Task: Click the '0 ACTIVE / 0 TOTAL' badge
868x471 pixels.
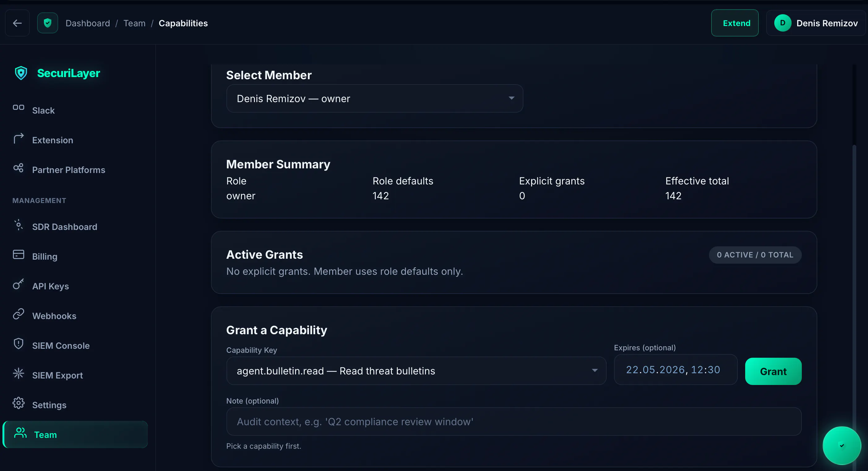Action: point(755,255)
